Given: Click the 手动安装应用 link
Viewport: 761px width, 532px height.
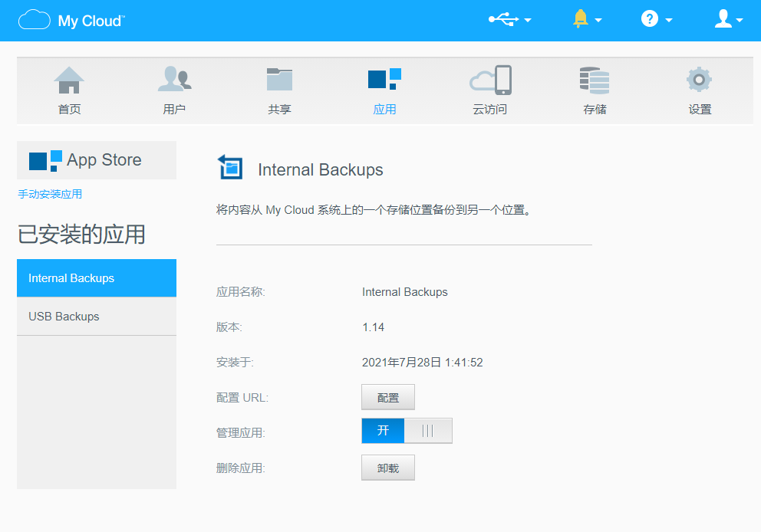Looking at the screenshot, I should (x=50, y=194).
